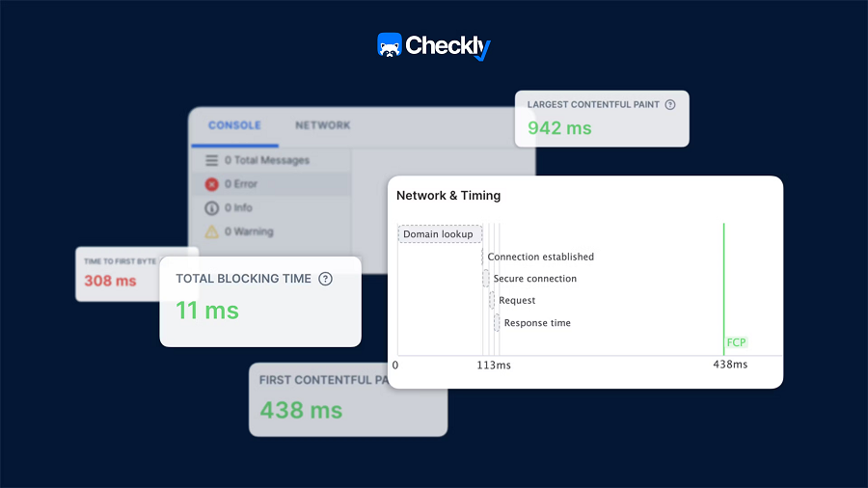Click the Response time label
868x488 pixels.
tap(537, 323)
